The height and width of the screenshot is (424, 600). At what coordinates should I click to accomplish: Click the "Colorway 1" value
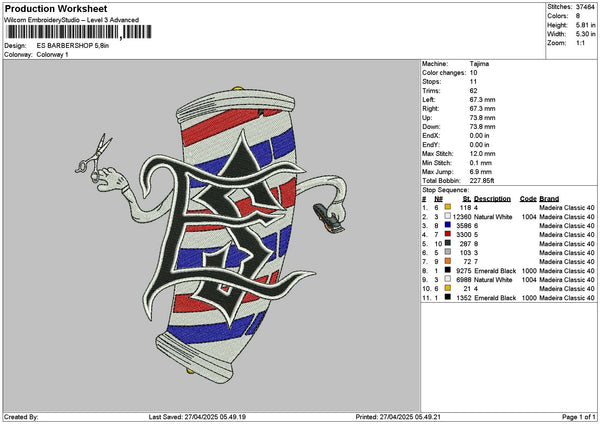(52, 55)
